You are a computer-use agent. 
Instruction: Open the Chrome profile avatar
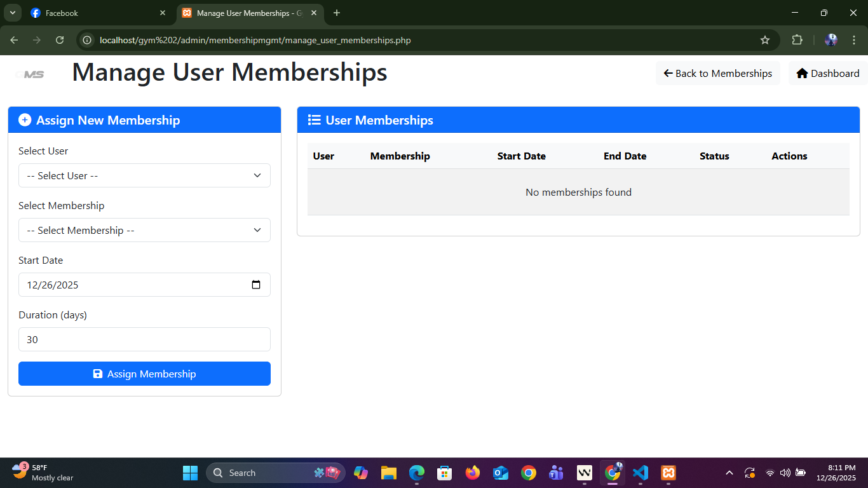pyautogui.click(x=831, y=40)
